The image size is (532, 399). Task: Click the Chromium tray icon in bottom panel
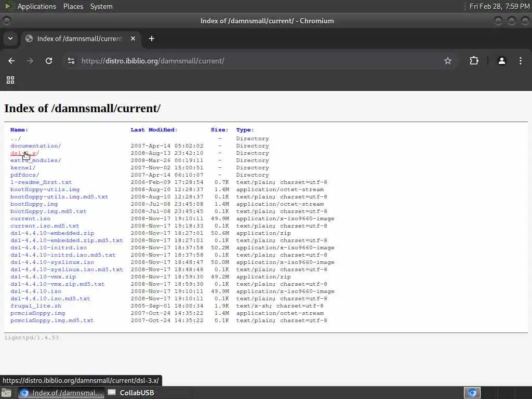click(x=472, y=393)
